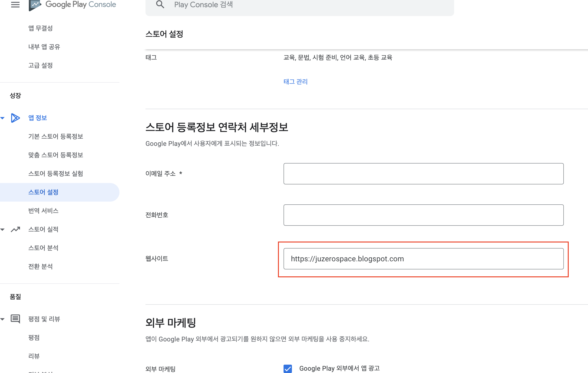Click the Google Play Console logo
The width and height of the screenshot is (588, 373).
(72, 4)
